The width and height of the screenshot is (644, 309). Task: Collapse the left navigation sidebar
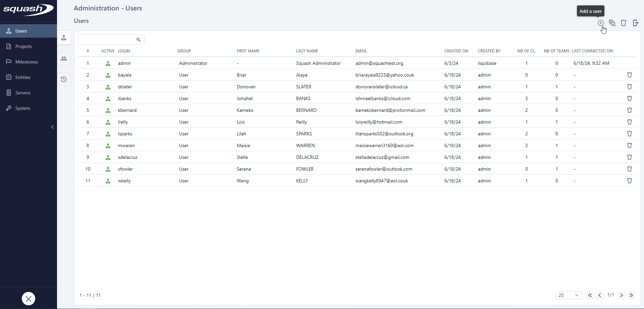tap(53, 127)
